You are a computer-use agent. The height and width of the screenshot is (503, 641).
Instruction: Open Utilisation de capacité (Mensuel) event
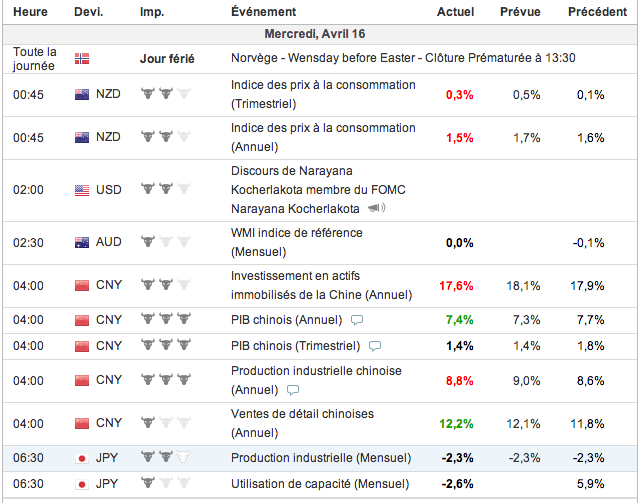pyautogui.click(x=321, y=484)
